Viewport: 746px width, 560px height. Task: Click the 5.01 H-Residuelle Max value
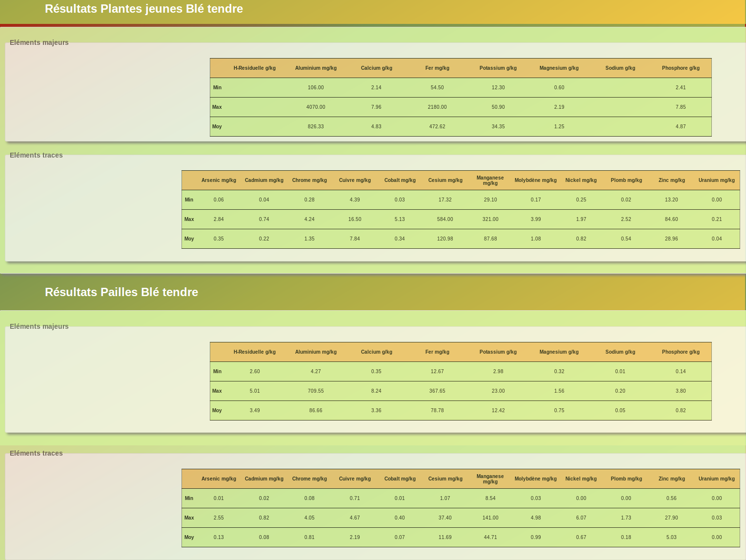(x=255, y=391)
